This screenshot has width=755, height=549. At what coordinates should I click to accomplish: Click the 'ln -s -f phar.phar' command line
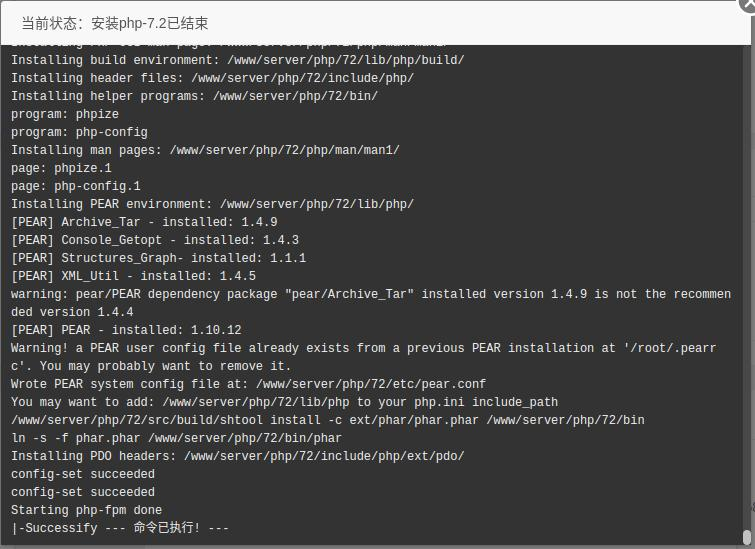(x=176, y=438)
